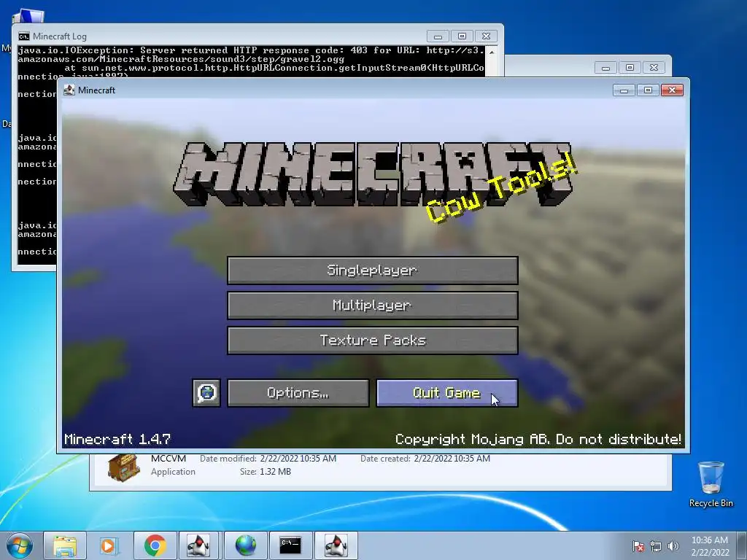
Task: Click the MCCVM application icon in Explorer
Action: [x=123, y=467]
